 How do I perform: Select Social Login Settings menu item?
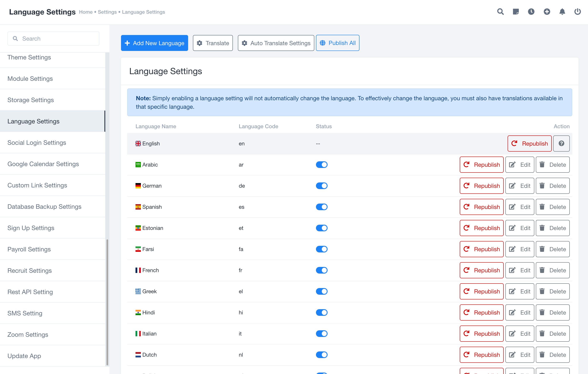tap(37, 142)
